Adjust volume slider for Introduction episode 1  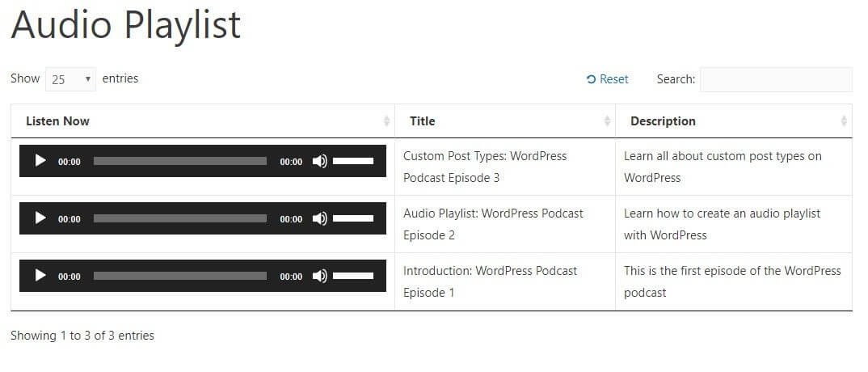coord(353,276)
